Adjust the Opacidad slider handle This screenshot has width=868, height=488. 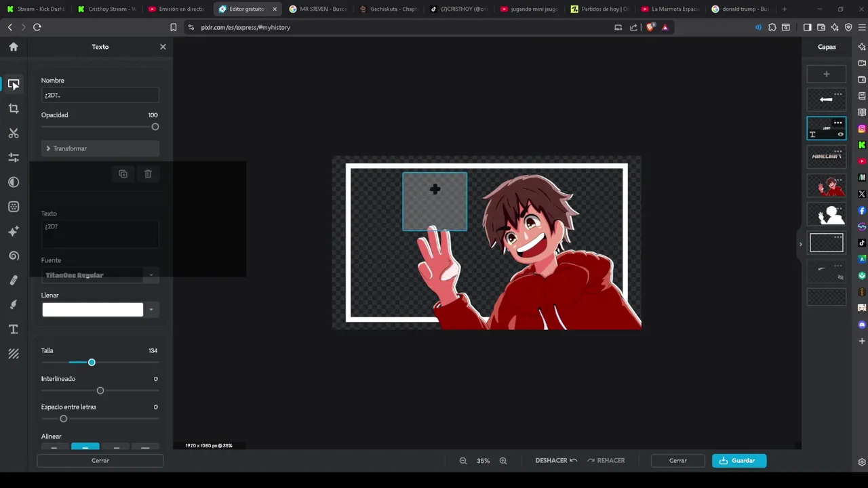(155, 127)
